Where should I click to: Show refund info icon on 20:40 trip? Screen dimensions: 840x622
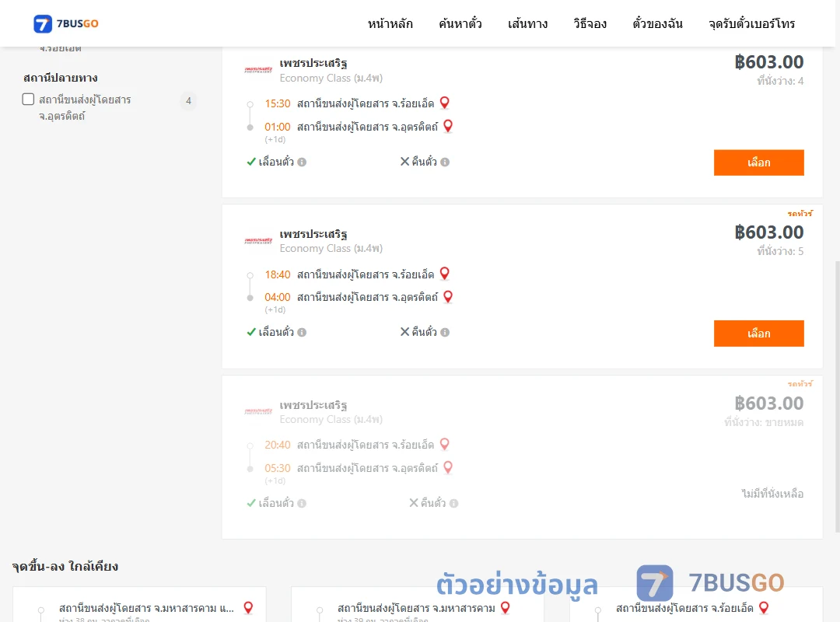453,503
